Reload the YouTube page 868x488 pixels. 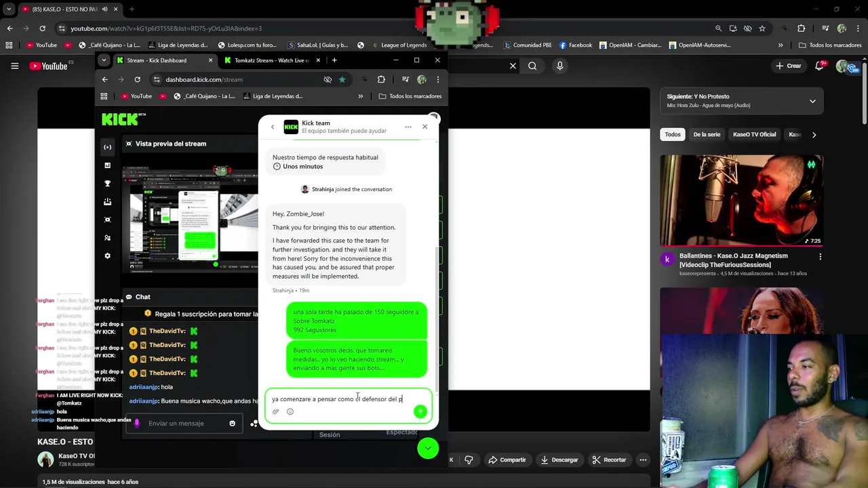pyautogui.click(x=42, y=28)
